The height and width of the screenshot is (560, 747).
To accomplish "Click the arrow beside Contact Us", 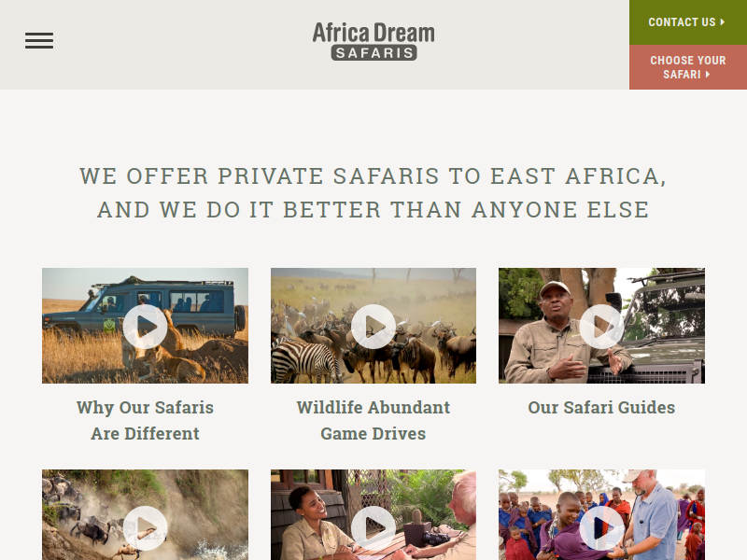I will click(723, 21).
